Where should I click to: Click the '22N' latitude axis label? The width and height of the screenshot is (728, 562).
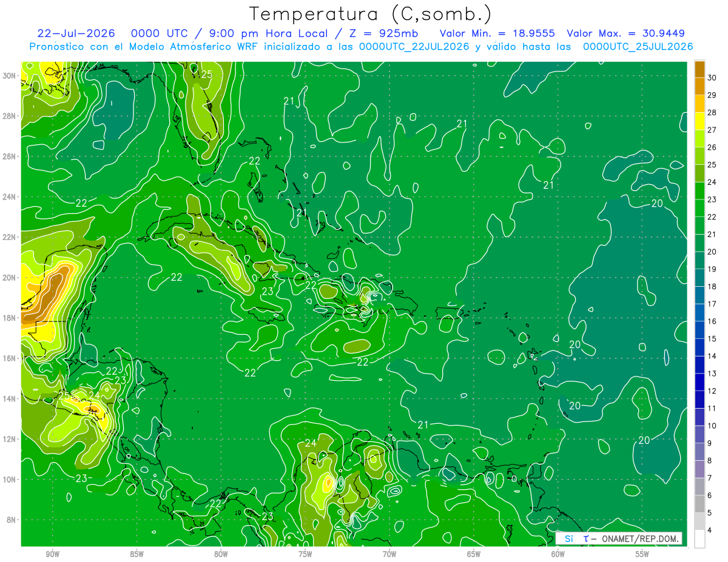(x=10, y=237)
